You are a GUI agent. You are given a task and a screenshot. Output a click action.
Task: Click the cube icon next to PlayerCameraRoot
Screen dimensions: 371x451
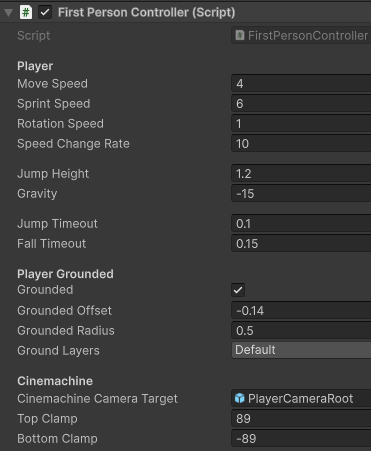tap(239, 398)
